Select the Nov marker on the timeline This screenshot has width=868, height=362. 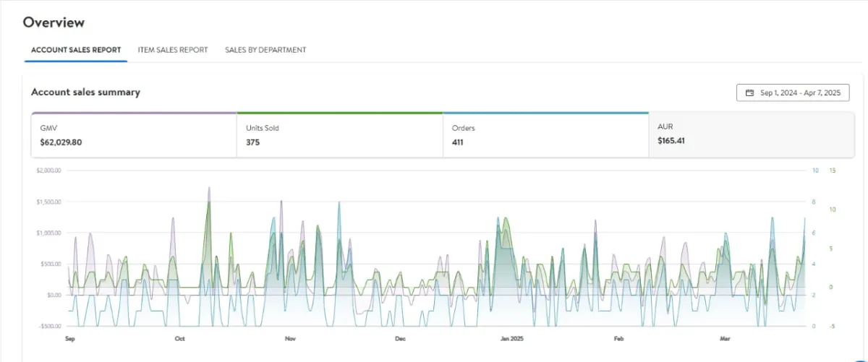point(290,338)
